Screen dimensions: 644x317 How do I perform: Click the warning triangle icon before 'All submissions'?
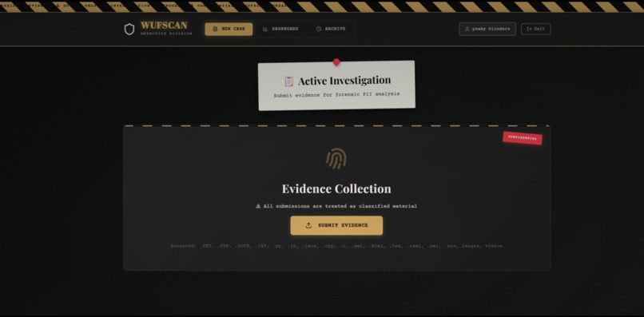tap(258, 206)
